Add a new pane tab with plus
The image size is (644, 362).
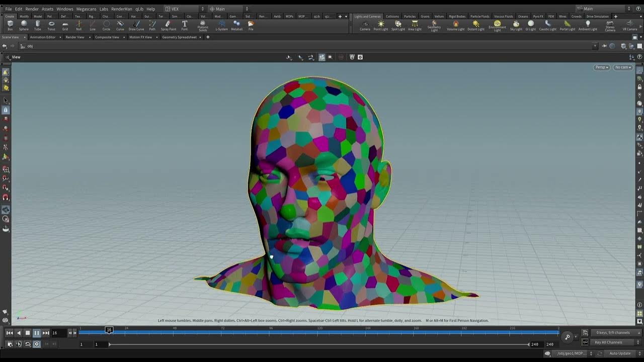(x=208, y=37)
